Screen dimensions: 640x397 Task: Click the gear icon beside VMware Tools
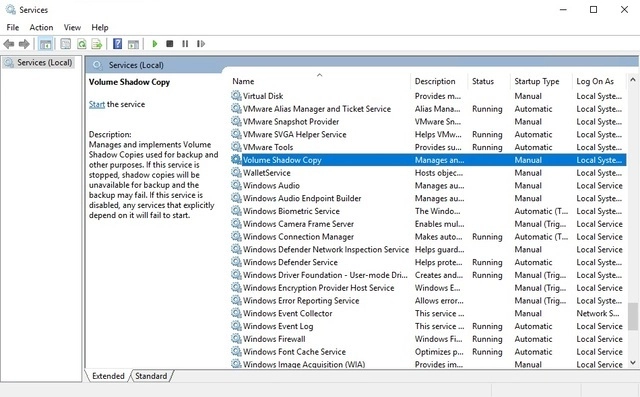coord(236,147)
